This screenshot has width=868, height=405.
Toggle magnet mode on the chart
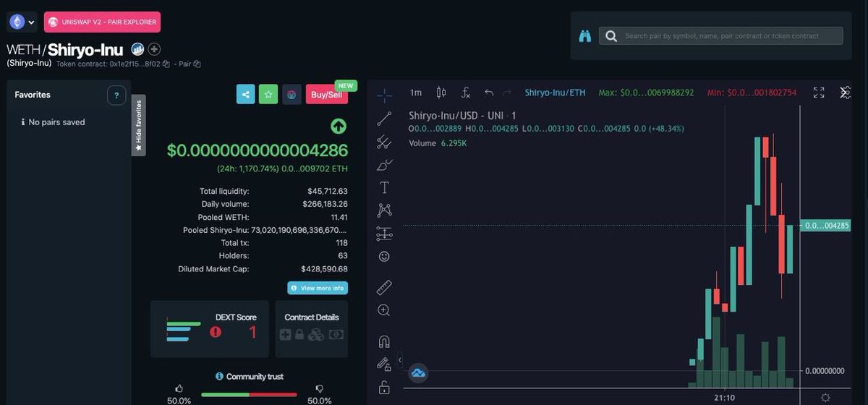point(384,341)
